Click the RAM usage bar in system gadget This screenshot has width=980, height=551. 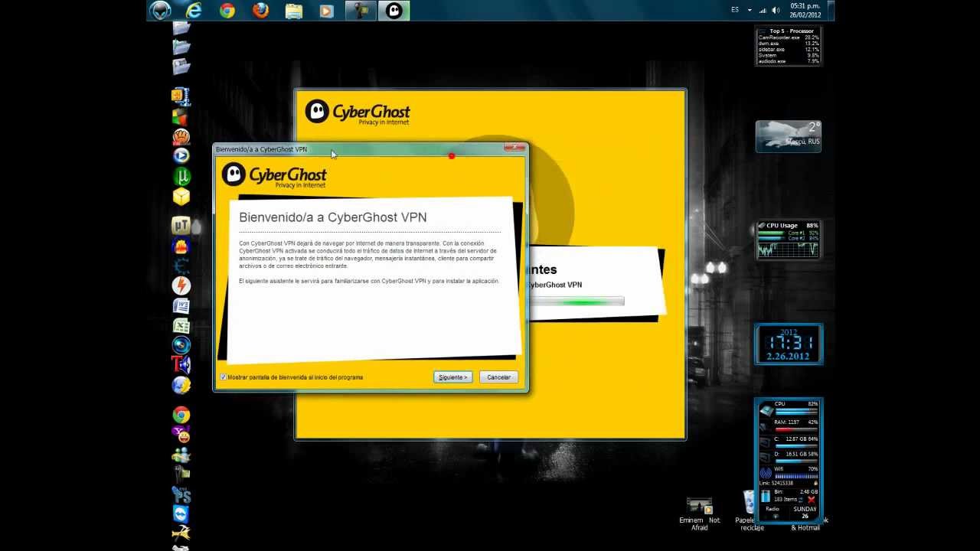pos(796,429)
